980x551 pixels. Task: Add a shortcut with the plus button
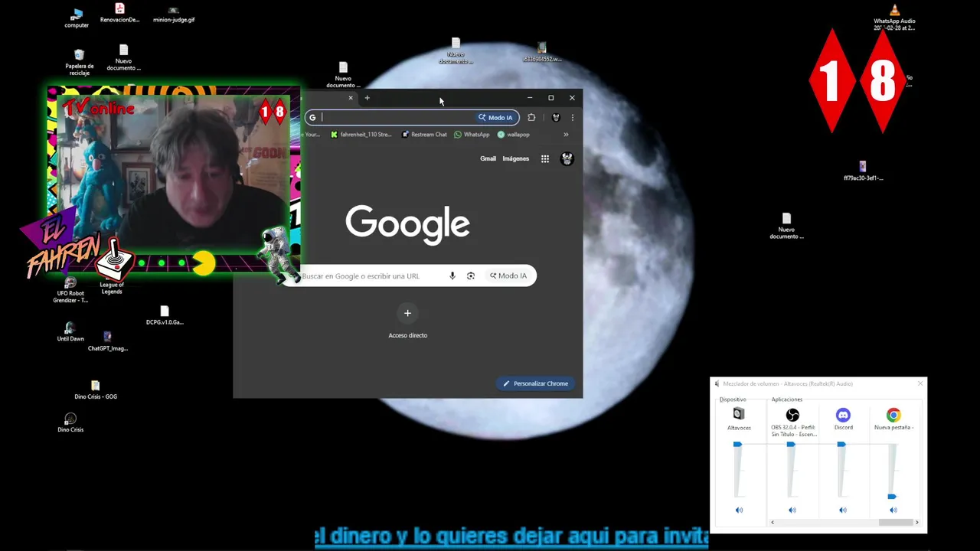point(407,313)
